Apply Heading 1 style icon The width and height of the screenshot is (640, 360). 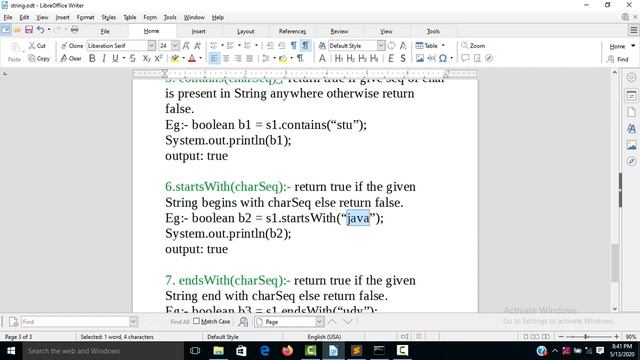point(339,58)
